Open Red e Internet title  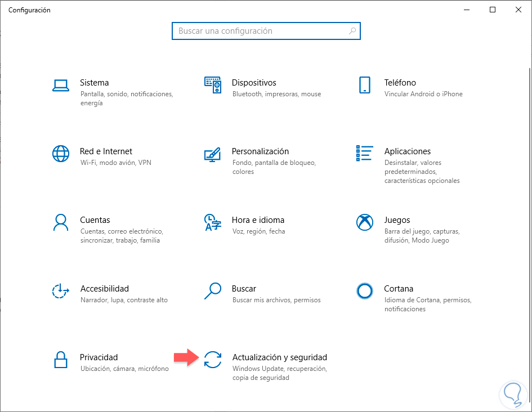coord(106,151)
